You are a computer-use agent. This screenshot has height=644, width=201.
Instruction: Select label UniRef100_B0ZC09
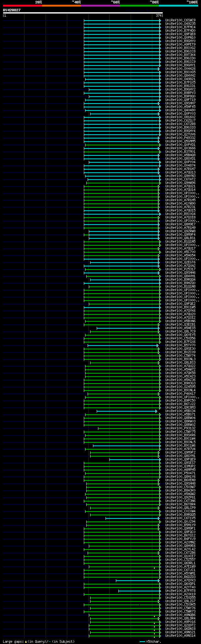coord(180,352)
